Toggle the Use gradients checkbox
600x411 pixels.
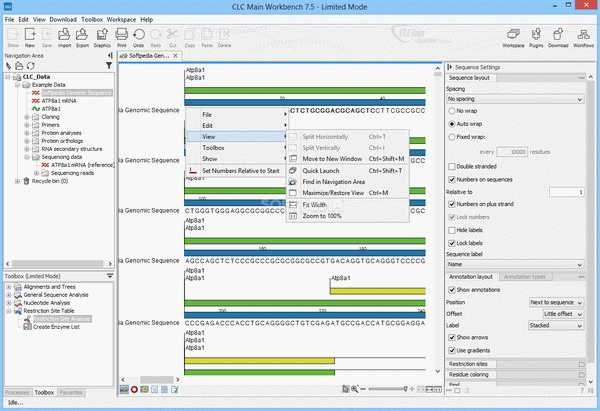tap(452, 351)
